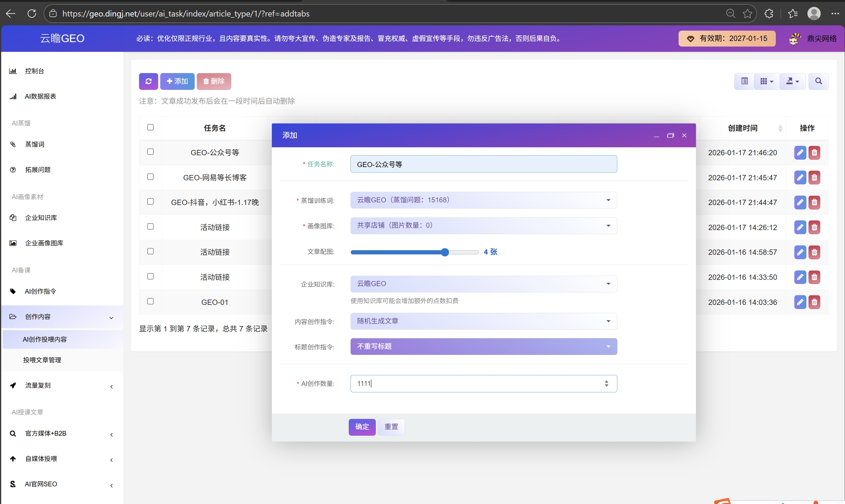Delete the GEO-网易等长博客 row

click(814, 177)
